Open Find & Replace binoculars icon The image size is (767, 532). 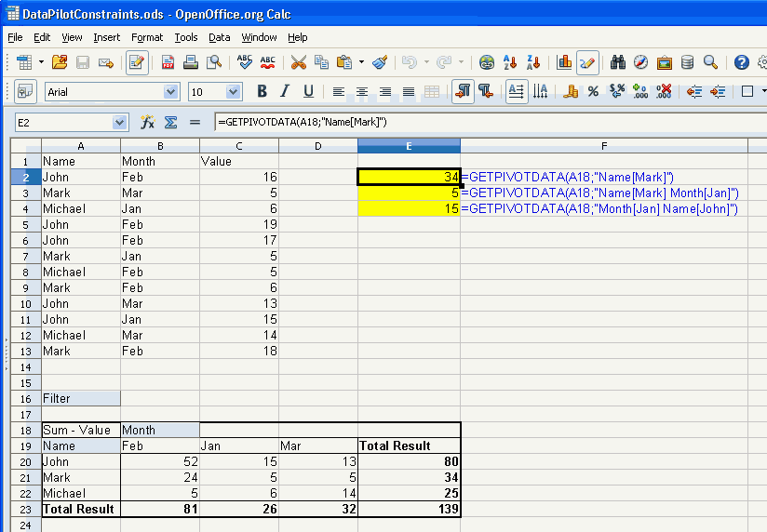coord(617,62)
